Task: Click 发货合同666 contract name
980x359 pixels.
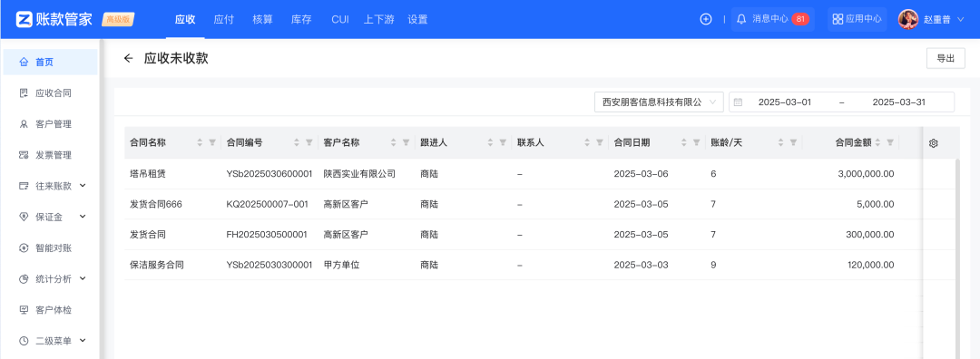Action: 156,204
